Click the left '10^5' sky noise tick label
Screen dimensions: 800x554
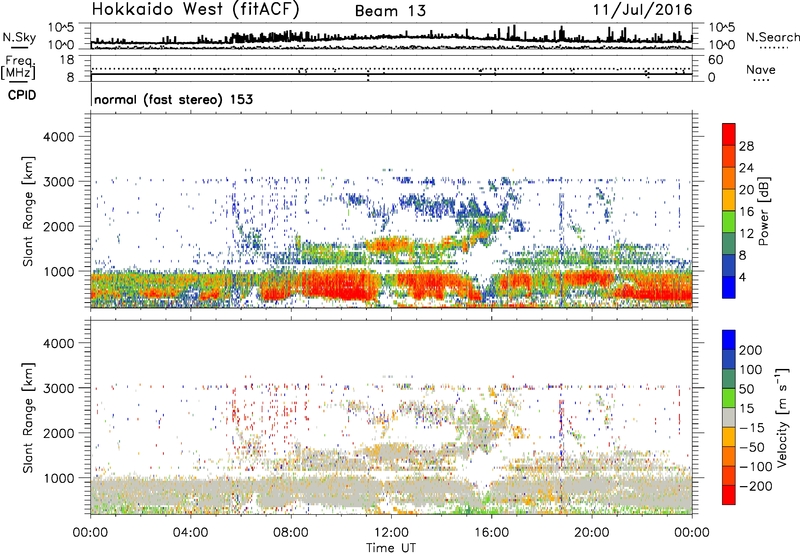point(61,28)
